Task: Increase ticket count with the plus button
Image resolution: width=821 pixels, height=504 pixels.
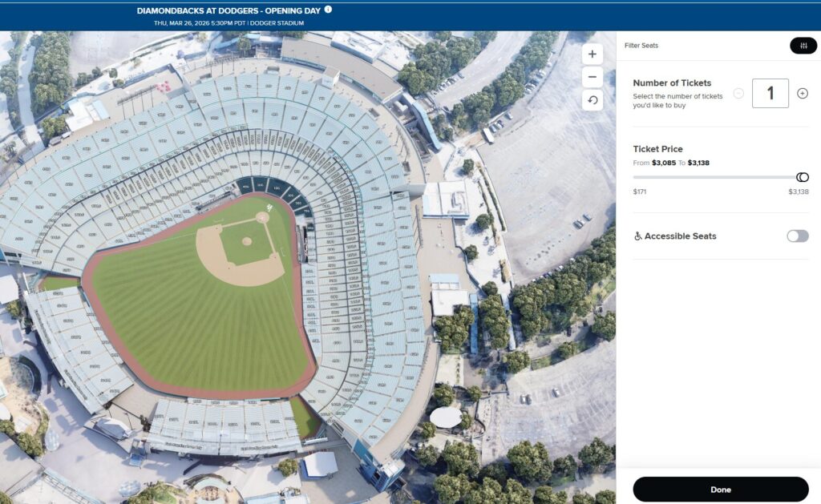Action: click(803, 94)
